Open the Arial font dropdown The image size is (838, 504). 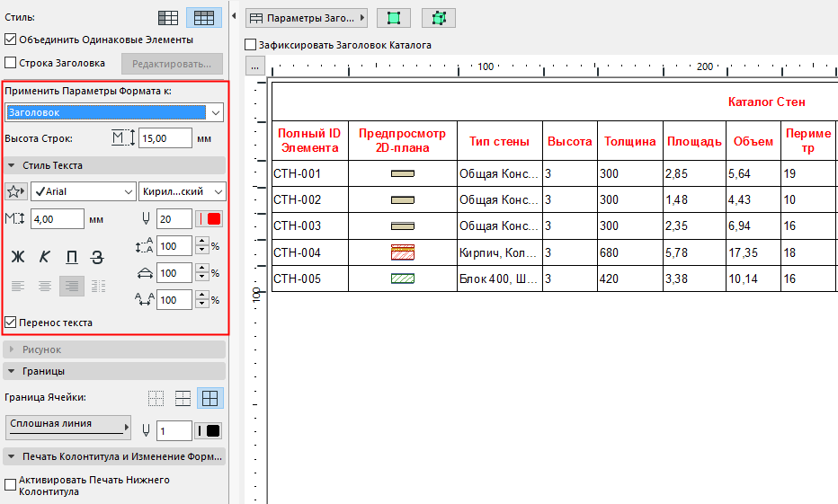(x=83, y=191)
